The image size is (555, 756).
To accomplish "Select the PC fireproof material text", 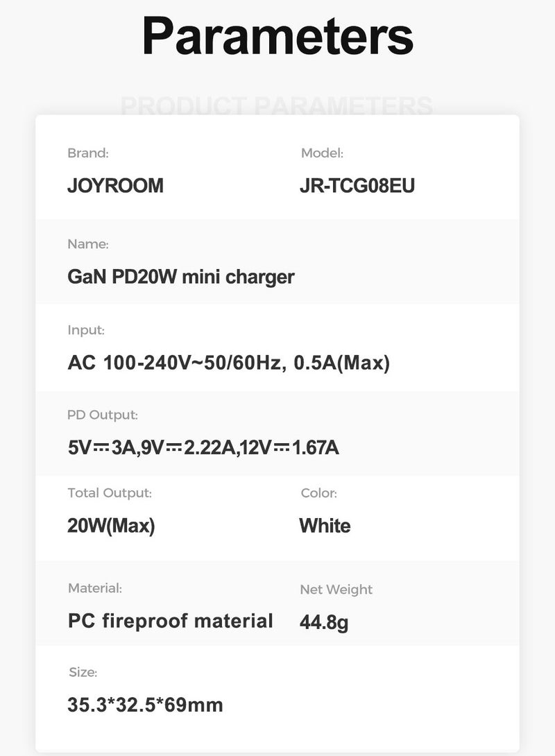I will (170, 621).
